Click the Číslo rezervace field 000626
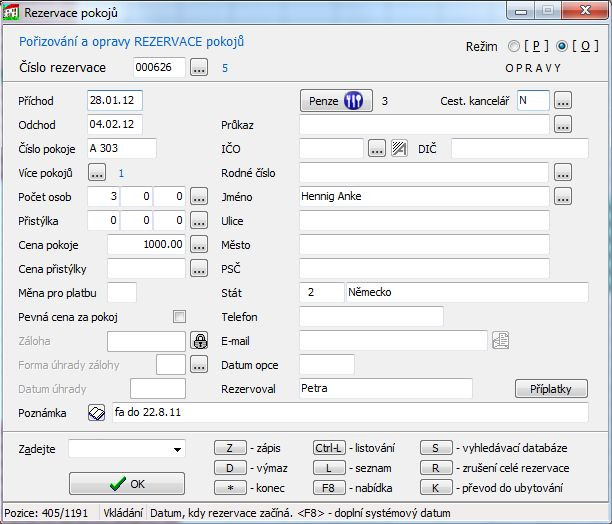612x524 pixels. click(x=159, y=67)
